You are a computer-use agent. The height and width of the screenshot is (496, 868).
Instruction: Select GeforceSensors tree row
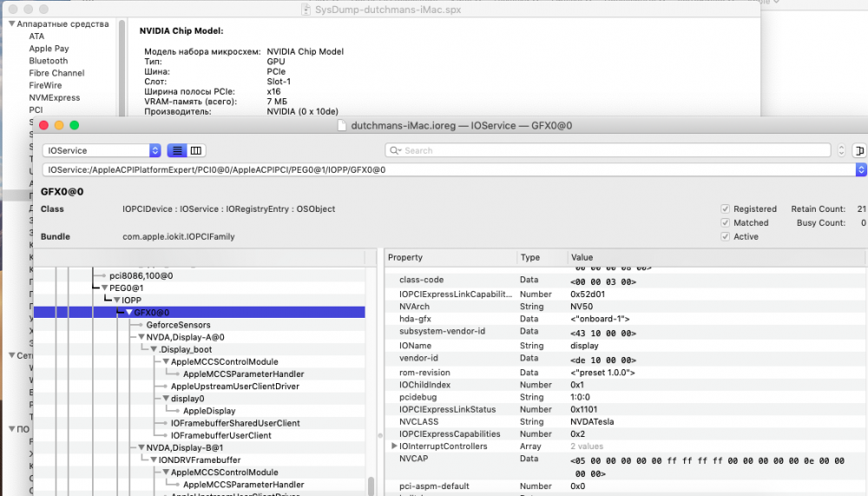click(x=178, y=325)
